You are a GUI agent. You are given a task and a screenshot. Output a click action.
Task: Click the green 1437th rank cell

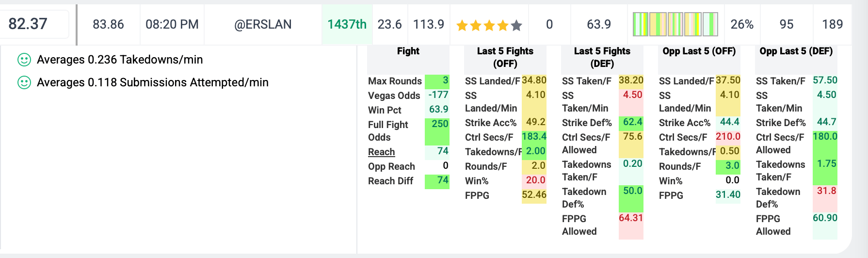coord(347,24)
